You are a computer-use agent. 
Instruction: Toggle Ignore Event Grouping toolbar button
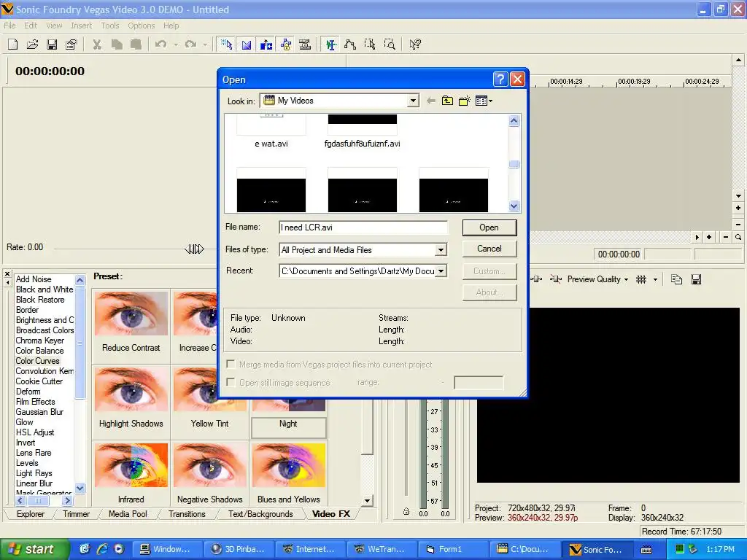[305, 44]
